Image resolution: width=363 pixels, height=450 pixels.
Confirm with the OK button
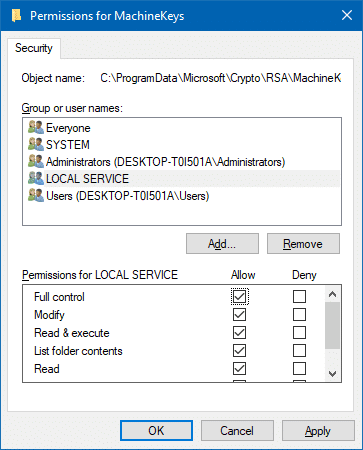pos(156,430)
